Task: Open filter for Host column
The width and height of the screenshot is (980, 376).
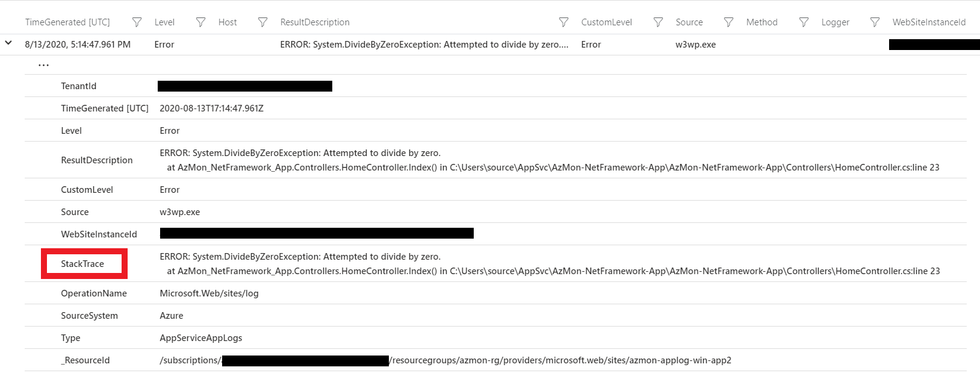Action: pyautogui.click(x=262, y=22)
